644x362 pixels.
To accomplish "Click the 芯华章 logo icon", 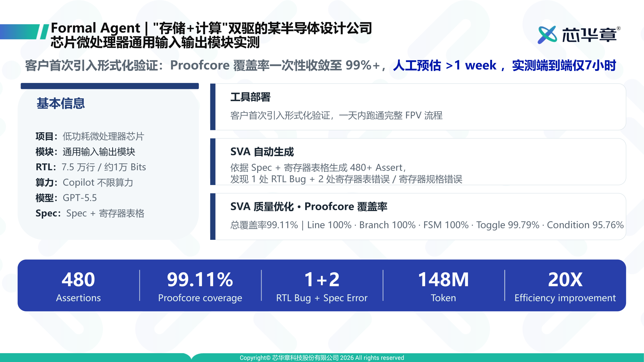I will pyautogui.click(x=547, y=35).
